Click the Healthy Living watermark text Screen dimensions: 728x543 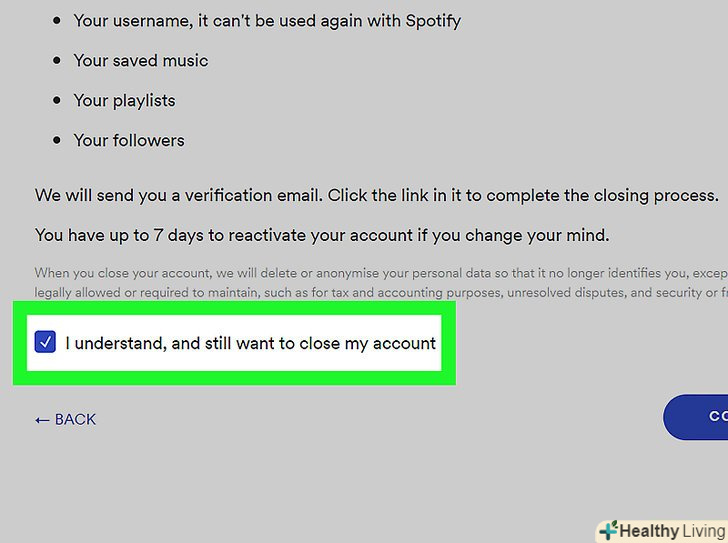point(670,531)
